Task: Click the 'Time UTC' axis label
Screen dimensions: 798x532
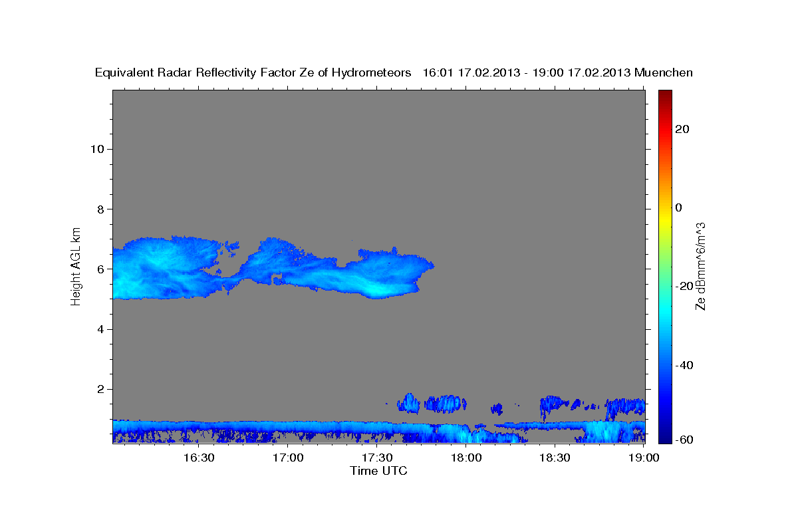Action: pos(378,471)
